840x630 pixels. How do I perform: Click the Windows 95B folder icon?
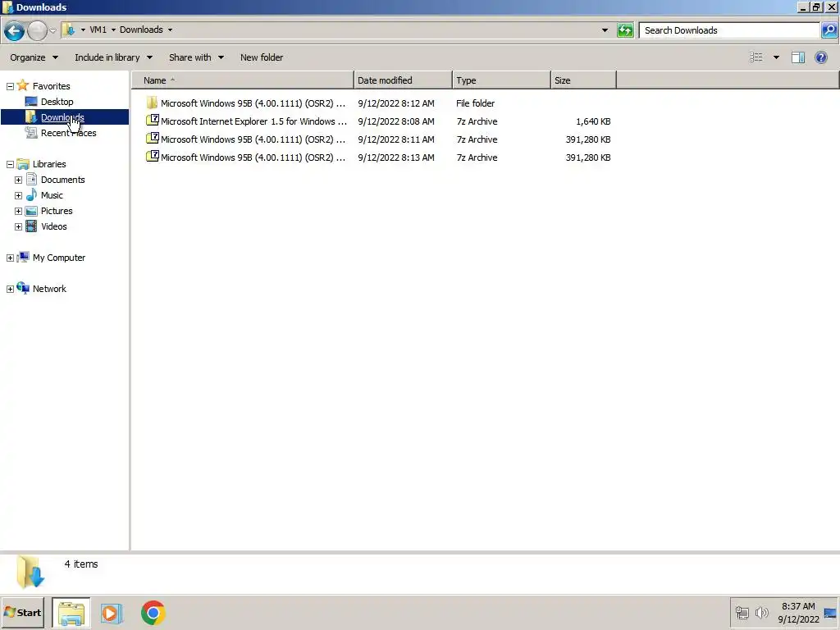click(x=152, y=103)
